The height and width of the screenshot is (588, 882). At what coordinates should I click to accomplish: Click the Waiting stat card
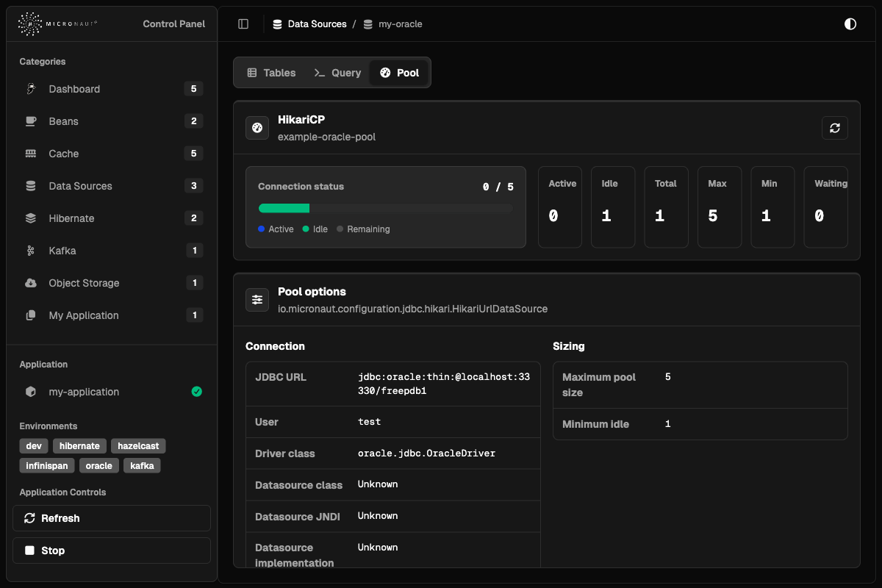825,207
